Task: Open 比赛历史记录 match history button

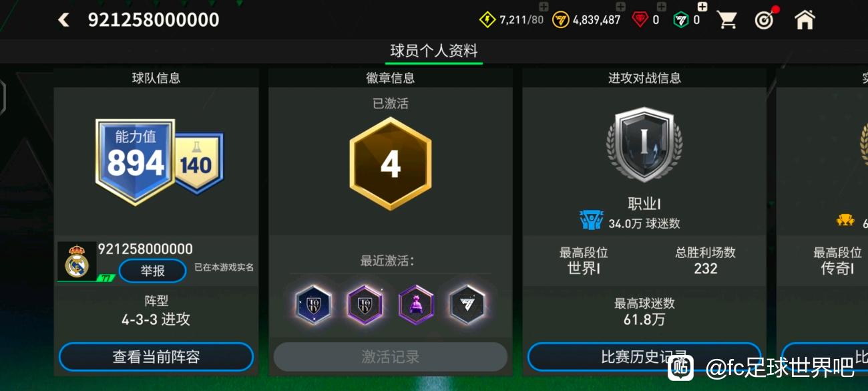Action: click(644, 357)
